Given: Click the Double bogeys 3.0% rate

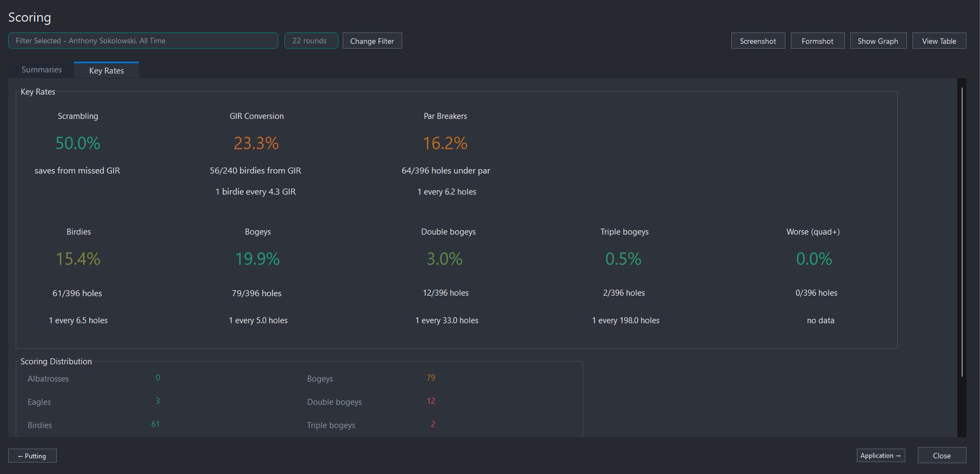Looking at the screenshot, I should (445, 259).
